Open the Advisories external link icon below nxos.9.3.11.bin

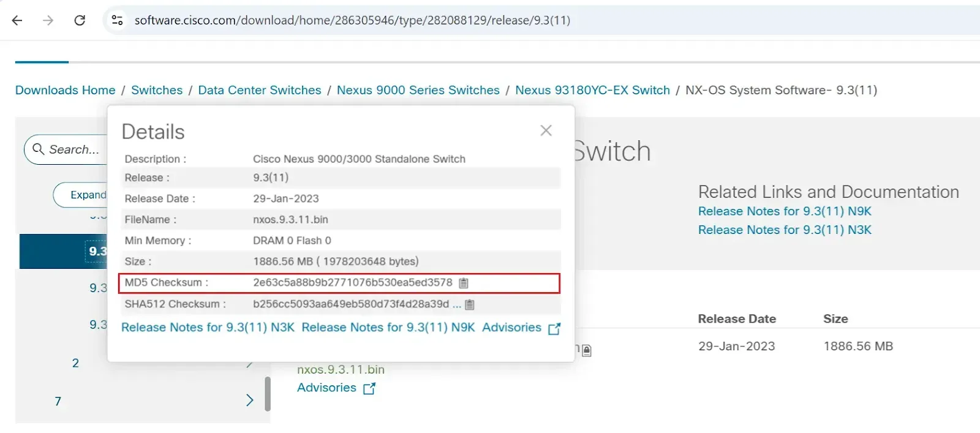click(369, 389)
